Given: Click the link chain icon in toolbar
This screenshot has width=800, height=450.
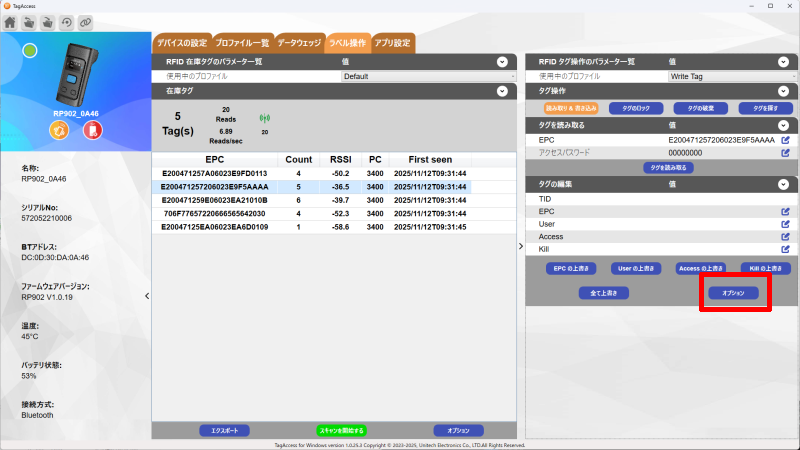Looking at the screenshot, I should click(85, 21).
